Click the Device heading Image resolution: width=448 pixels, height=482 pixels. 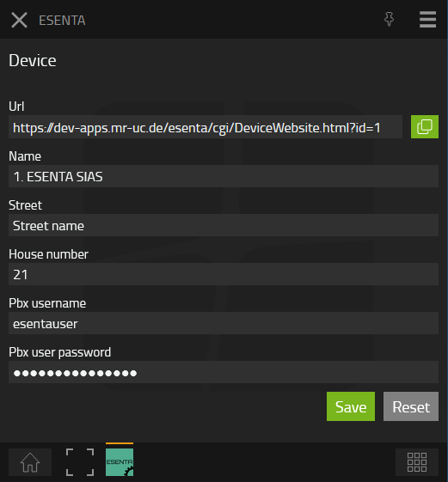tap(33, 60)
